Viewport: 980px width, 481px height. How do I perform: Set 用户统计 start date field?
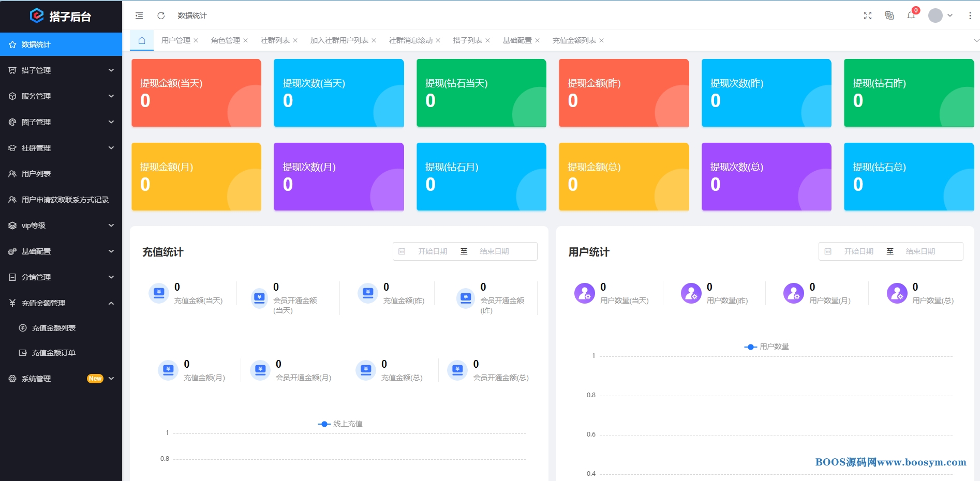click(x=859, y=251)
